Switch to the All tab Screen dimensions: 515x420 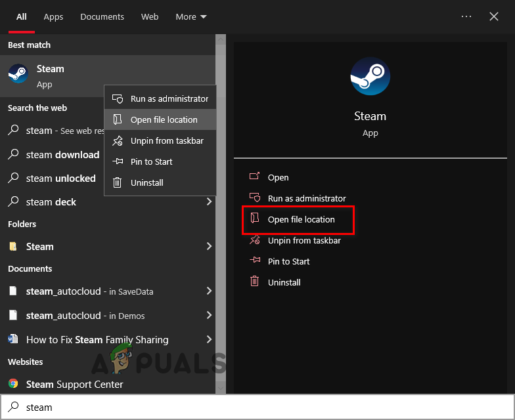22,17
